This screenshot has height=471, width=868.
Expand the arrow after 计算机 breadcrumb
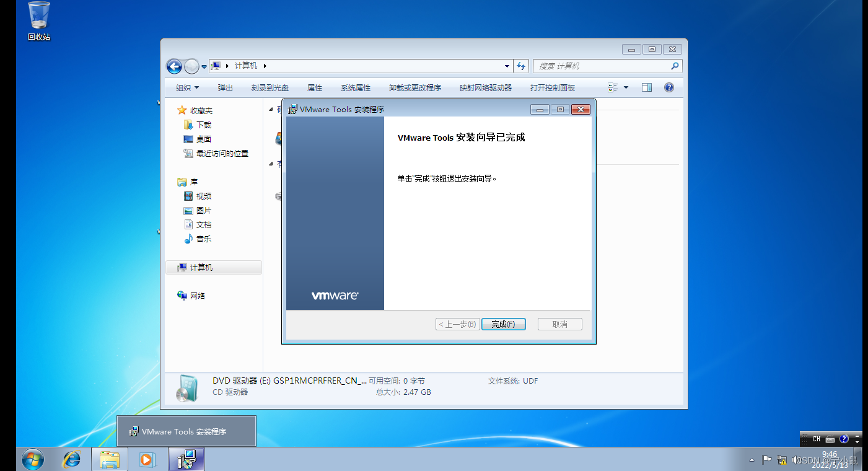265,66
